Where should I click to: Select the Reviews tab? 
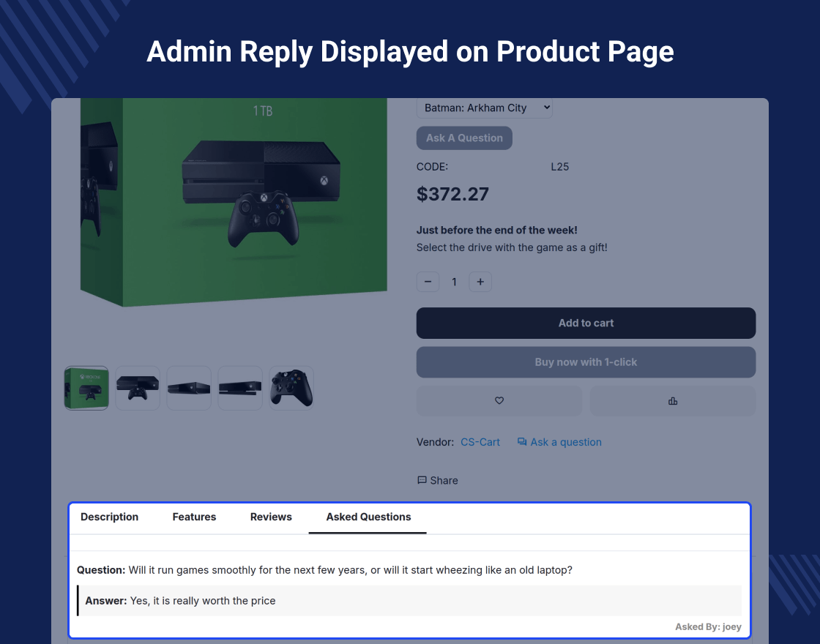click(x=271, y=517)
